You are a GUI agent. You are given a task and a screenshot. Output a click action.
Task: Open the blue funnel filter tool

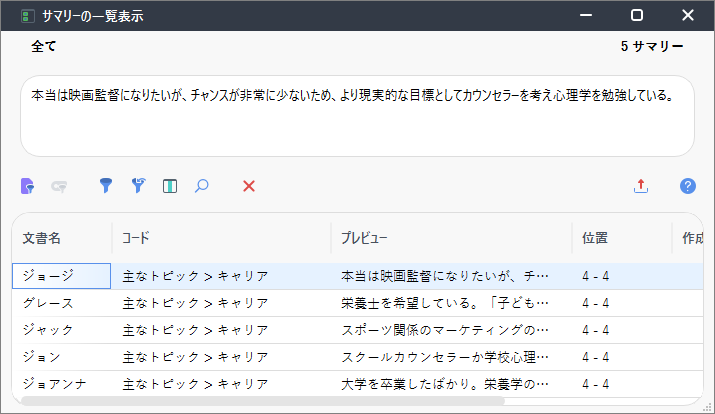[x=106, y=186]
